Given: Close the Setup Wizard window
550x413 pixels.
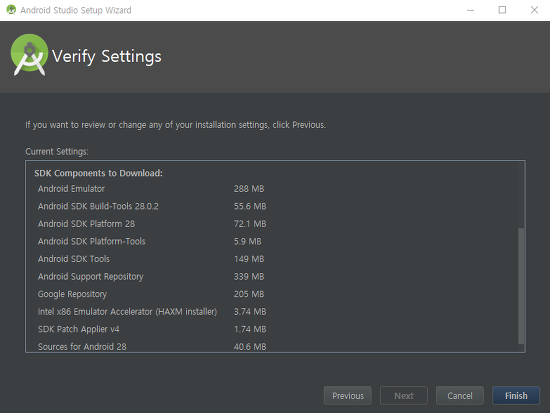Looking at the screenshot, I should [534, 10].
